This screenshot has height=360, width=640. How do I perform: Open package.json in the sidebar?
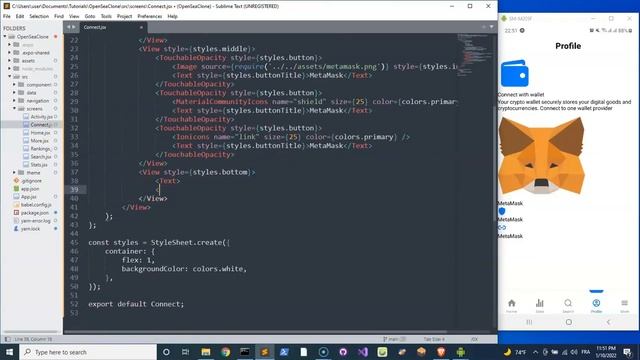34,213
